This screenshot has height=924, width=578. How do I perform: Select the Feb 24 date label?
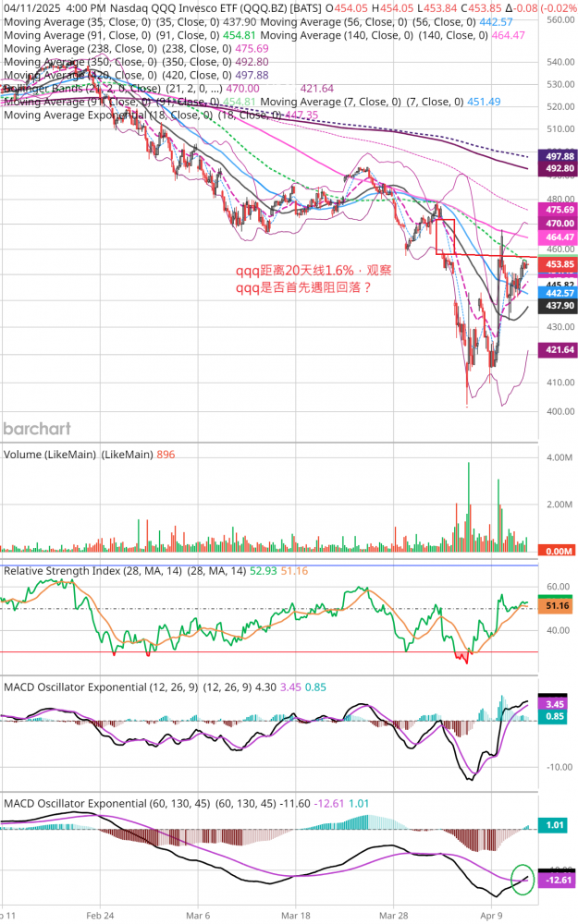coord(100,915)
